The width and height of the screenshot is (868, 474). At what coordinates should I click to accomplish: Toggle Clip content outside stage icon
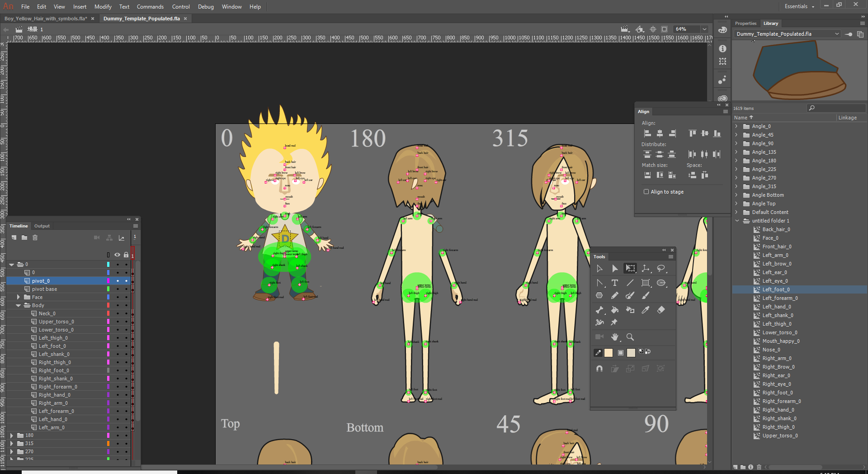pyautogui.click(x=664, y=29)
